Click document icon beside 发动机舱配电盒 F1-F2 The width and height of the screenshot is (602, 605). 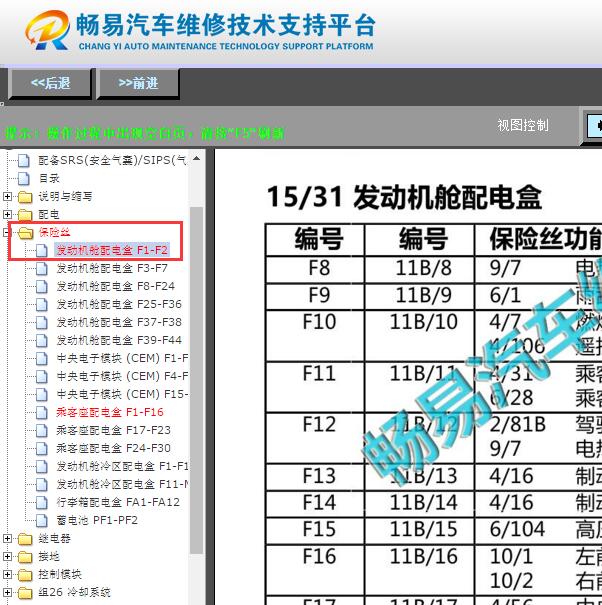pyautogui.click(x=42, y=251)
